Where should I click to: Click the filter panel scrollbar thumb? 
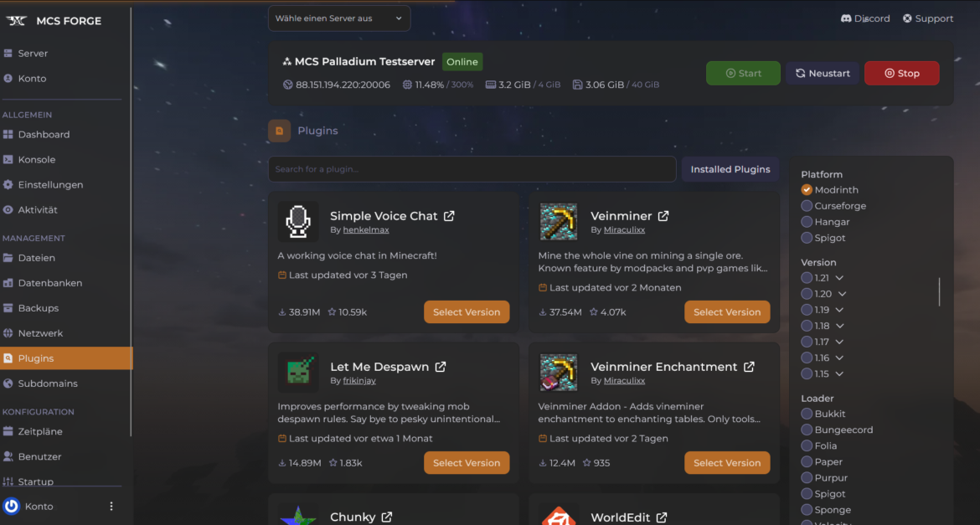point(939,292)
